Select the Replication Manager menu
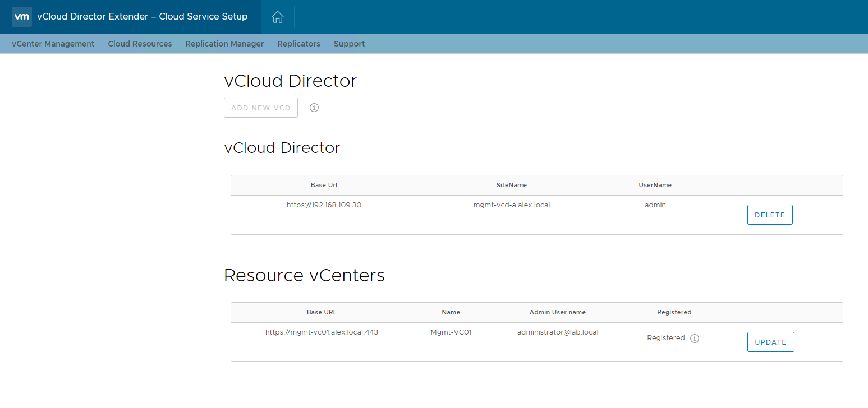This screenshot has width=868, height=408. point(224,44)
